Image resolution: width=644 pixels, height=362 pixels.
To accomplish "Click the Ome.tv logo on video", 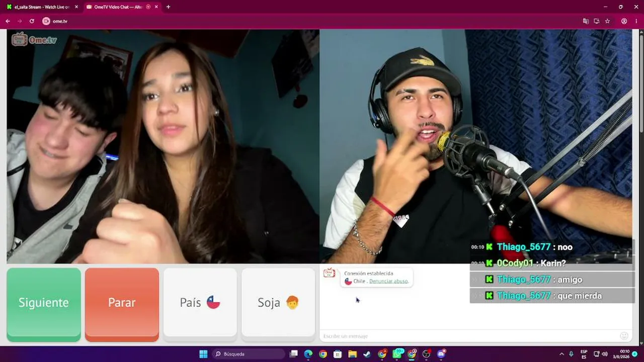I will (x=34, y=39).
